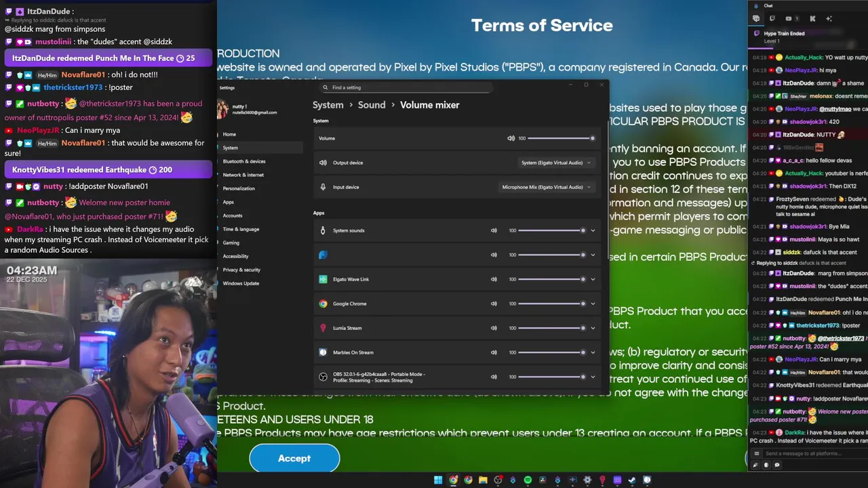
Task: Go to System in breadcrumb
Action: pyautogui.click(x=328, y=105)
